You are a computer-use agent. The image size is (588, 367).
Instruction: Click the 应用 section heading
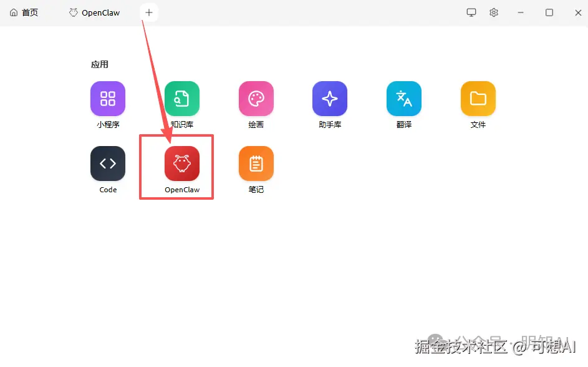pyautogui.click(x=100, y=64)
